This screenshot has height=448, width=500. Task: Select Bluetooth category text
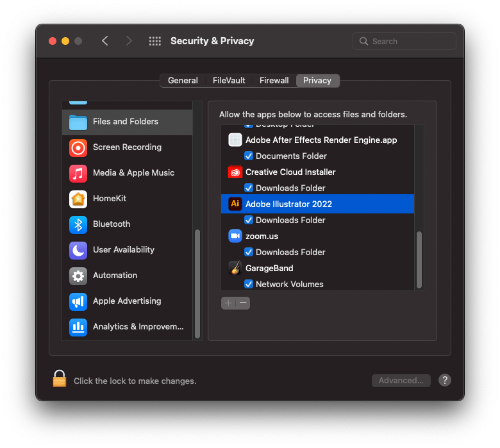coord(112,224)
